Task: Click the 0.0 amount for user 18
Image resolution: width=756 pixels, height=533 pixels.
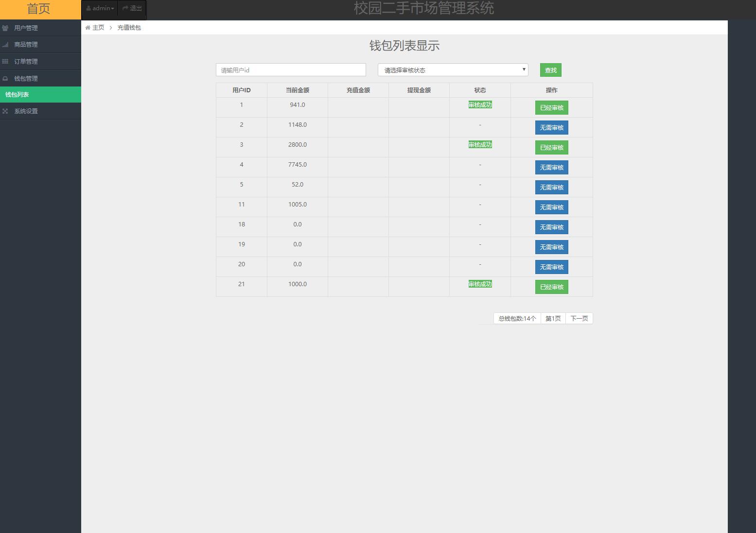Action: tap(298, 224)
